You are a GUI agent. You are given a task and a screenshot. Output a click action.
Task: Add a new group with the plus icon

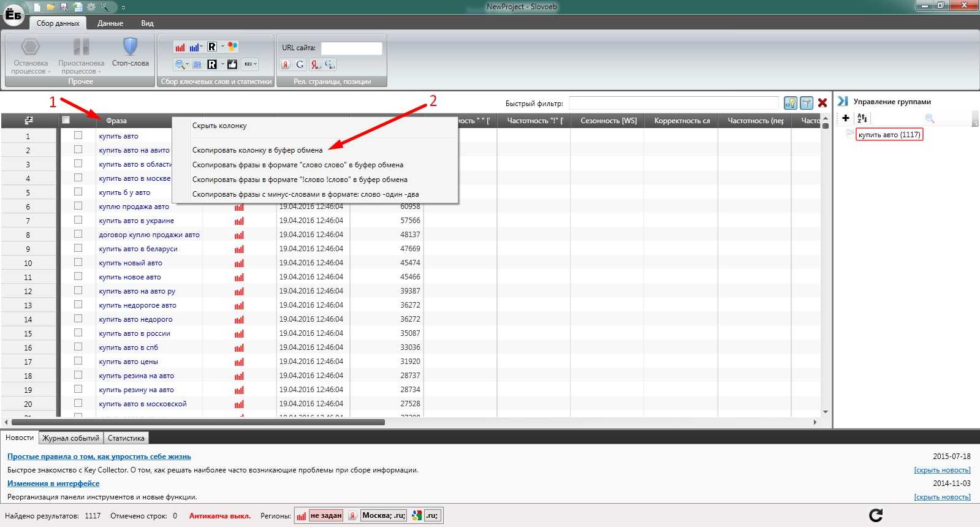click(x=846, y=118)
